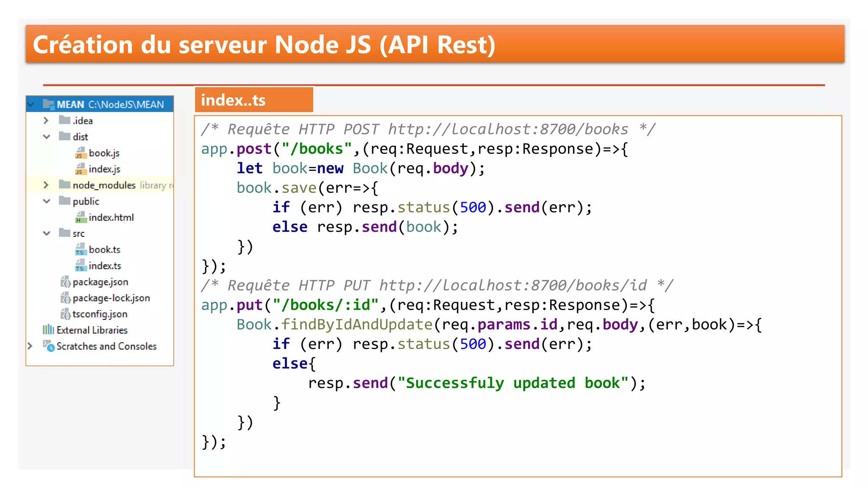Select the node_modules library root label

point(123,185)
